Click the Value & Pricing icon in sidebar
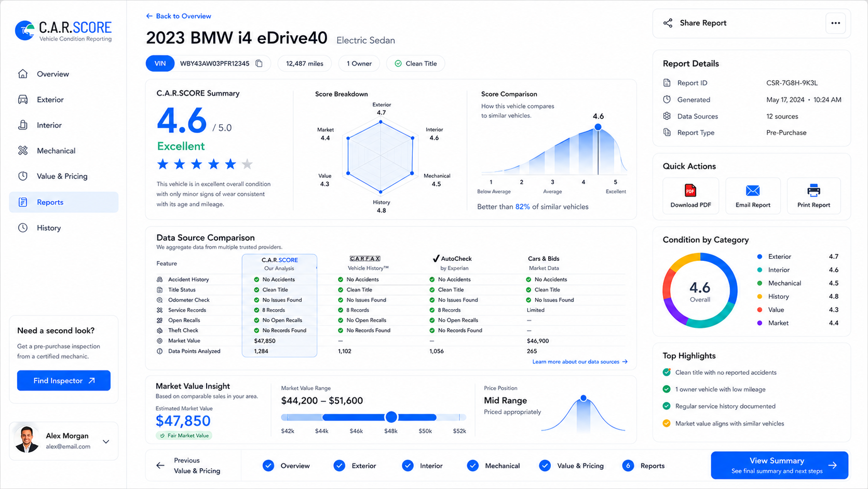 (23, 176)
